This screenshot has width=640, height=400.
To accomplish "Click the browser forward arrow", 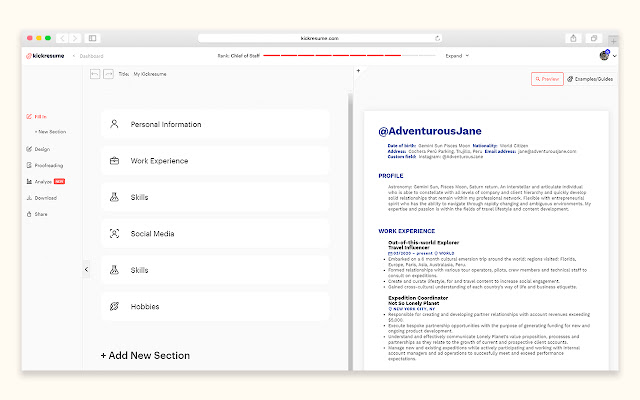I will [75, 38].
